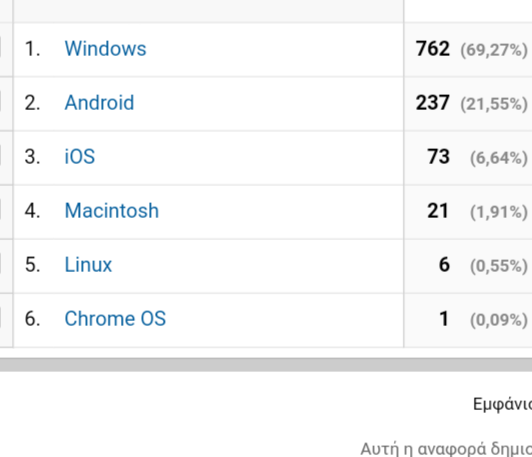Image resolution: width=532 pixels, height=457 pixels.
Task: Open the Macintosh row link
Action: coord(112,210)
